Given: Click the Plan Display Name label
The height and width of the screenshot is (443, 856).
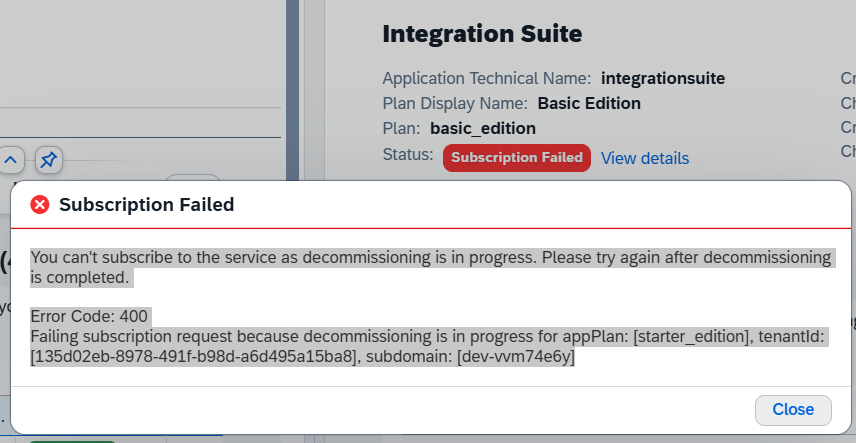Looking at the screenshot, I should click(x=455, y=103).
